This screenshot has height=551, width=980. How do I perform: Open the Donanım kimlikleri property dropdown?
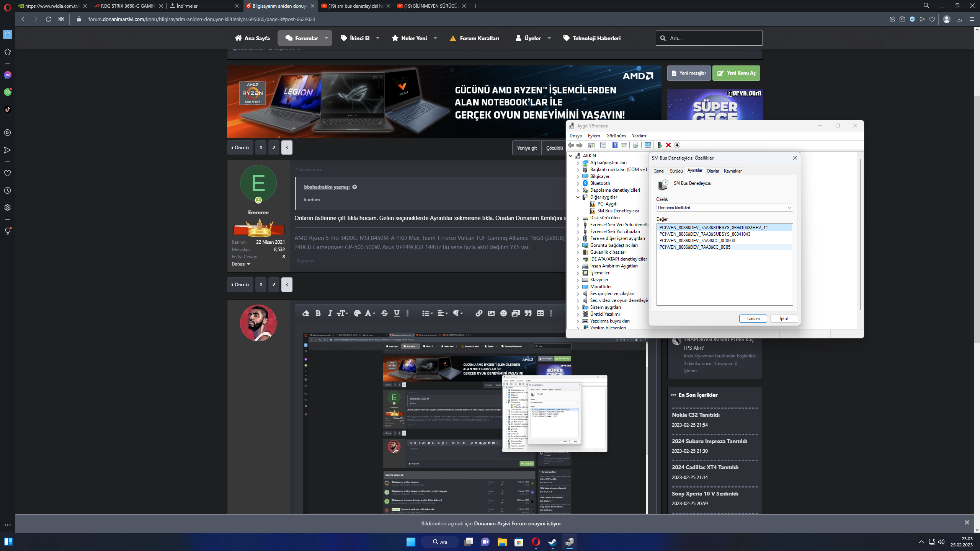[x=724, y=208]
